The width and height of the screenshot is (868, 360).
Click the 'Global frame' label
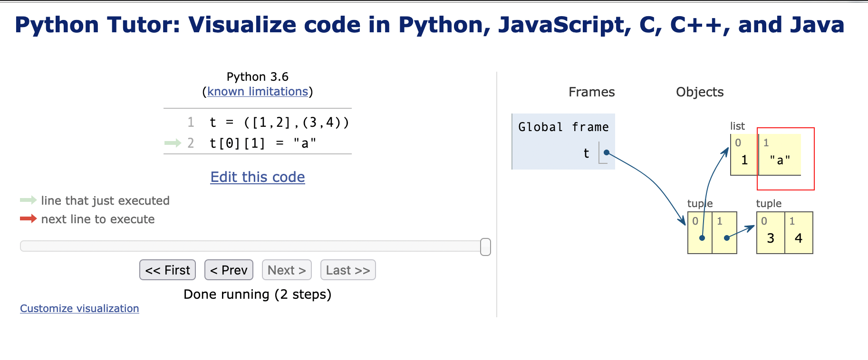[563, 127]
